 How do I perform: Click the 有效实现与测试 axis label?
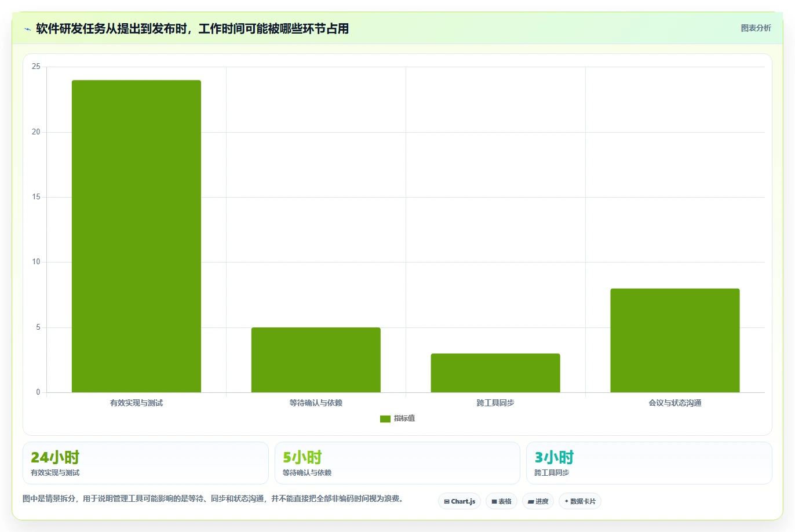point(136,403)
